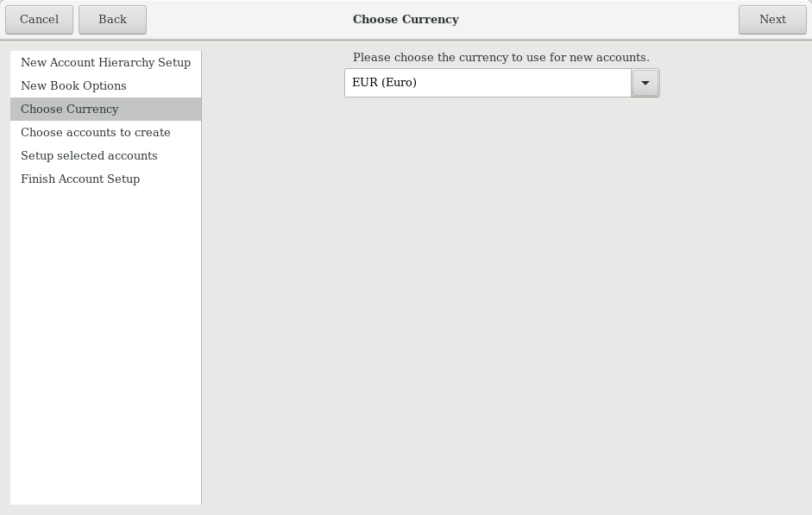The width and height of the screenshot is (812, 515).
Task: Click the divider between sidebar and content
Action: tap(202, 276)
